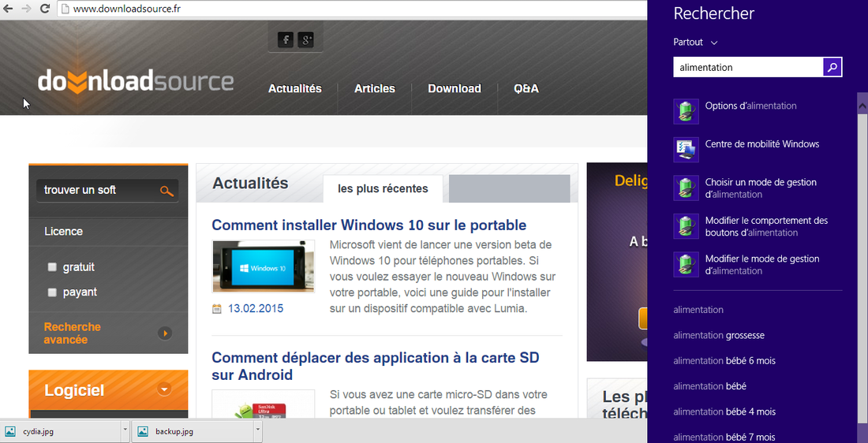Select the 'alimentation bébé' suggestion
This screenshot has height=443, width=868.
click(x=709, y=386)
